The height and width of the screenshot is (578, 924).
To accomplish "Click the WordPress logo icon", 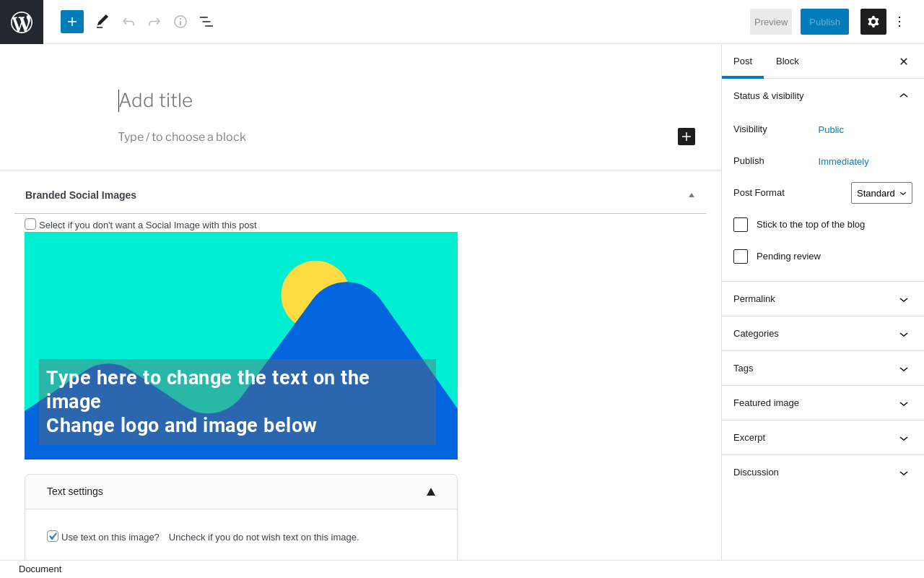I will click(x=22, y=22).
